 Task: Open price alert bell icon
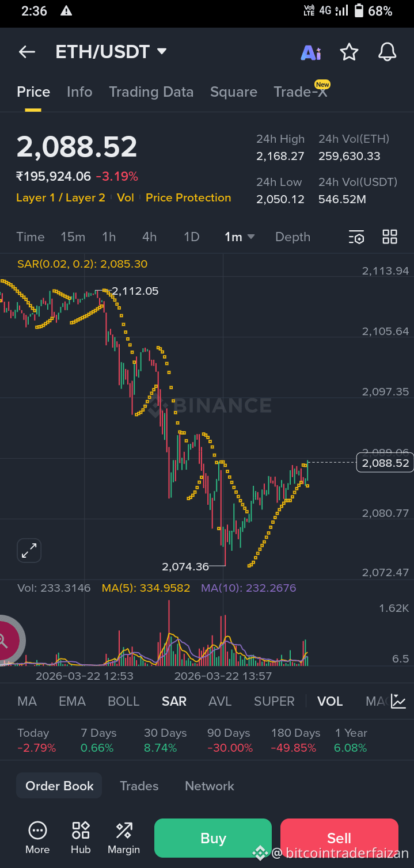[388, 52]
